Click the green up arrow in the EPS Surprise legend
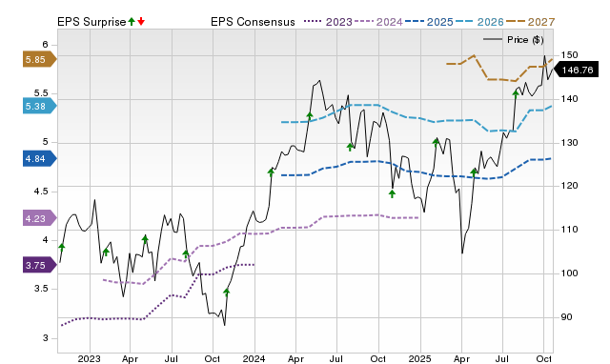Viewport: 610px width, 364px height. 132,21
